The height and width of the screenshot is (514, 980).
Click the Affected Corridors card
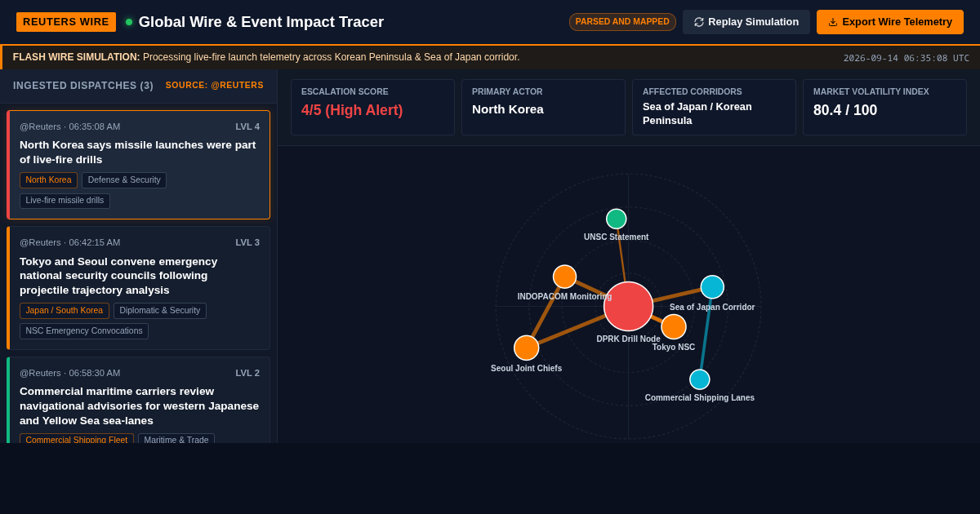pos(714,107)
